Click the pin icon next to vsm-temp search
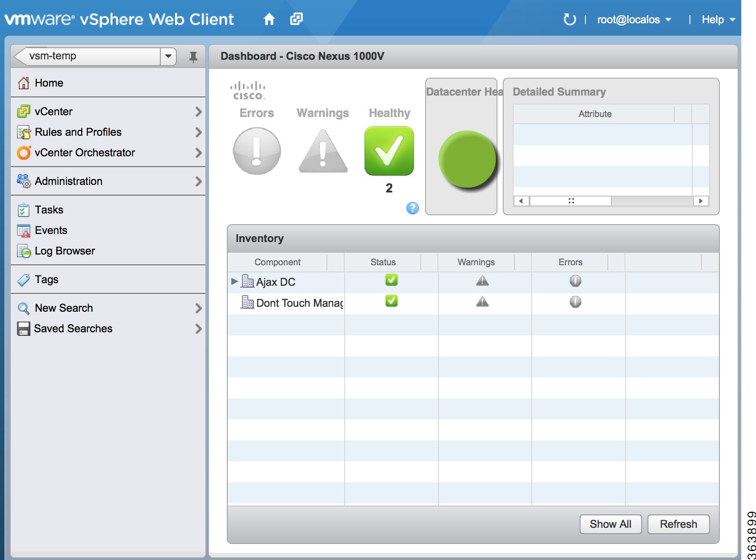Image resolution: width=756 pixels, height=560 pixels. (x=192, y=56)
